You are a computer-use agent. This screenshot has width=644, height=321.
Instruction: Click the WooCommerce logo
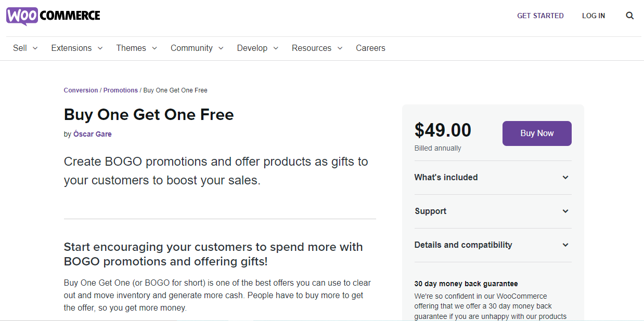click(53, 16)
